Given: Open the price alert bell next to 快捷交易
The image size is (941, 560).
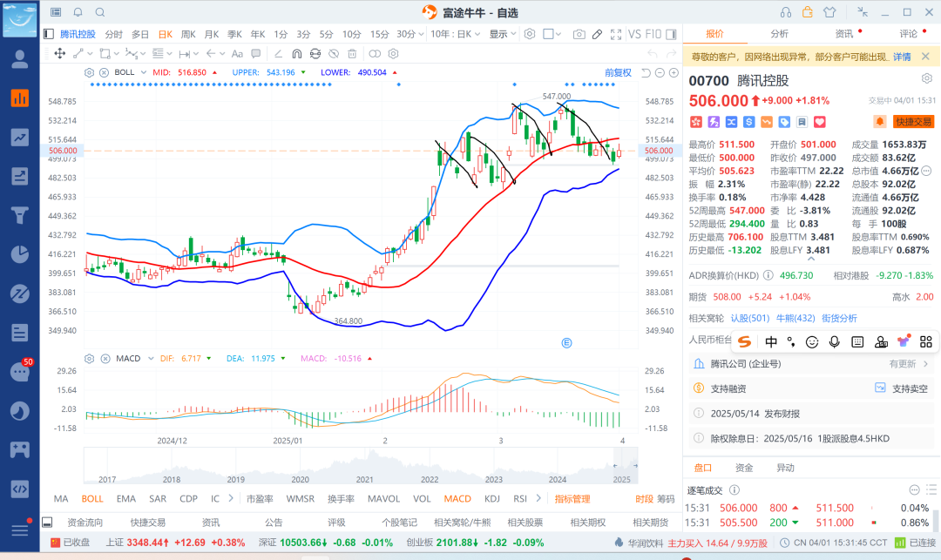Looking at the screenshot, I should click(x=880, y=121).
